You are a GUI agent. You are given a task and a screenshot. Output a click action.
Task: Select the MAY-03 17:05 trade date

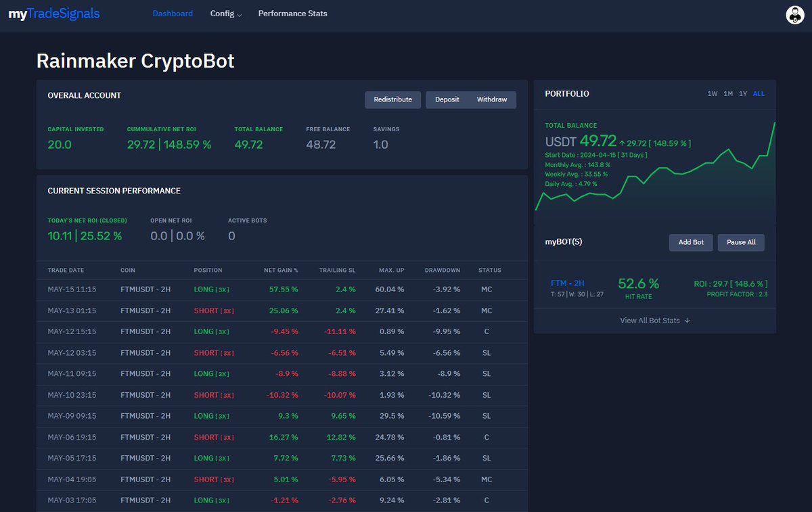point(72,501)
